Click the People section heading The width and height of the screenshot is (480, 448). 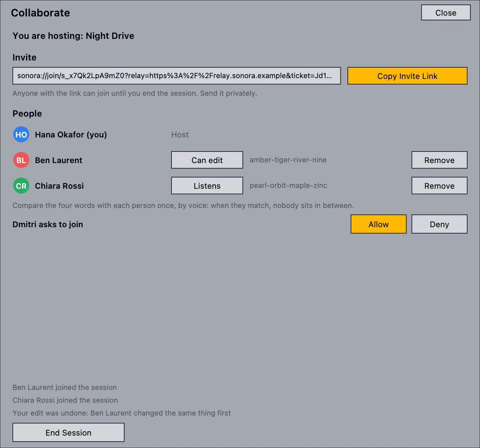(x=27, y=114)
